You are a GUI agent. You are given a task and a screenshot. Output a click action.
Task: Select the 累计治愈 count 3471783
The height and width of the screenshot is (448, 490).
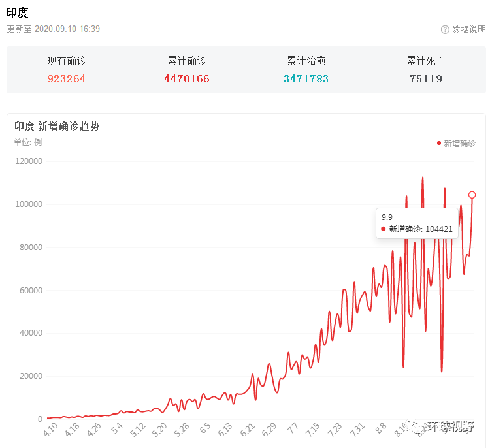point(306,79)
